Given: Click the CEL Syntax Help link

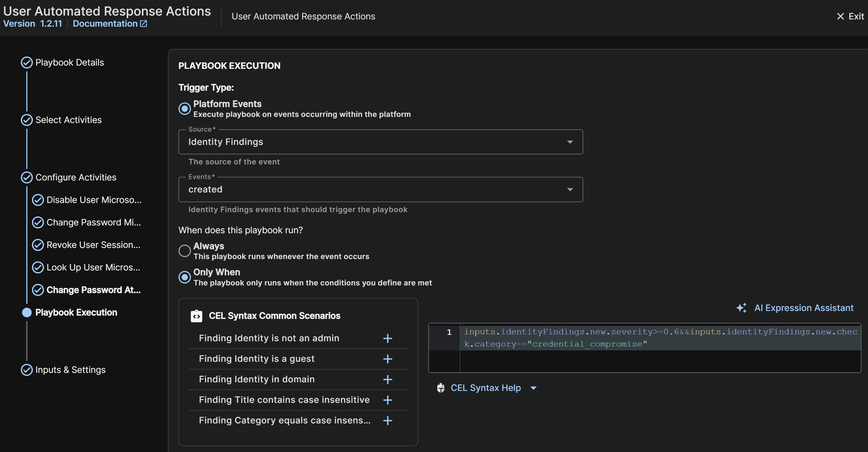Looking at the screenshot, I should (485, 388).
